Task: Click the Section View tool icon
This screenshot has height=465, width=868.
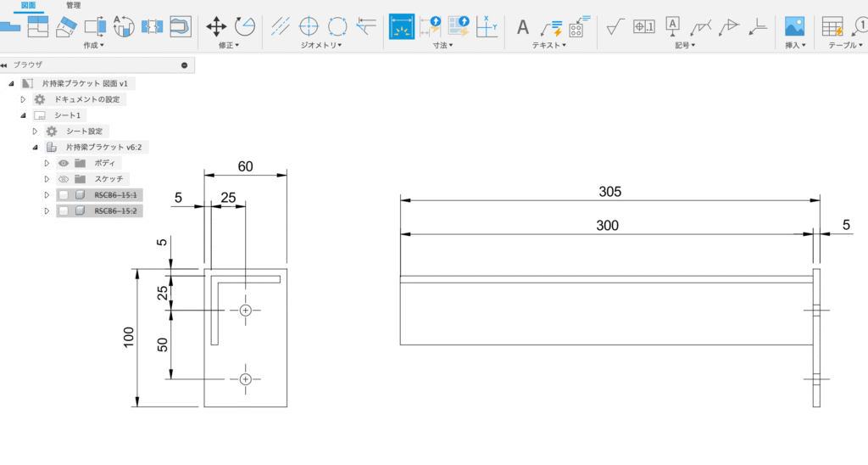Action: coord(95,26)
